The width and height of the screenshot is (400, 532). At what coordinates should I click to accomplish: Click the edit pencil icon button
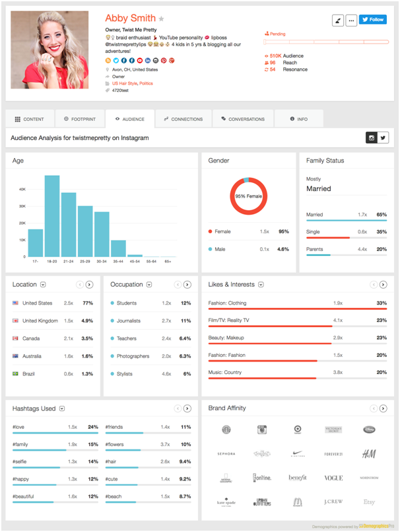338,20
